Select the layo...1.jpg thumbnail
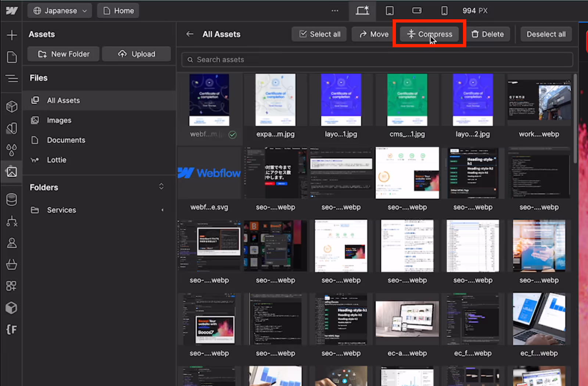 point(341,100)
